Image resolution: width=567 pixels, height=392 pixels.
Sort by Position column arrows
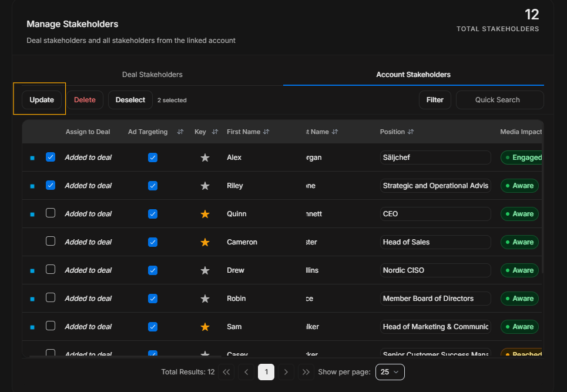[x=411, y=132]
